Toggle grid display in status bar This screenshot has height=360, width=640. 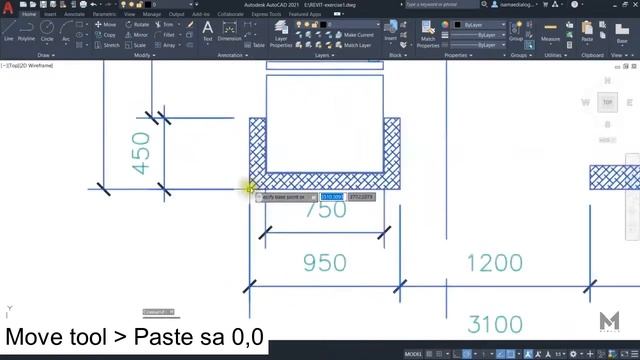click(429, 354)
